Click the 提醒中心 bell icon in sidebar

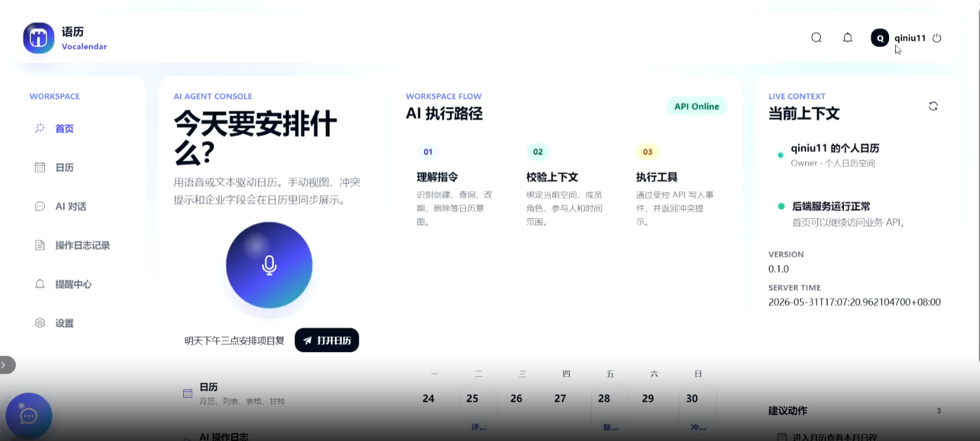(x=40, y=284)
